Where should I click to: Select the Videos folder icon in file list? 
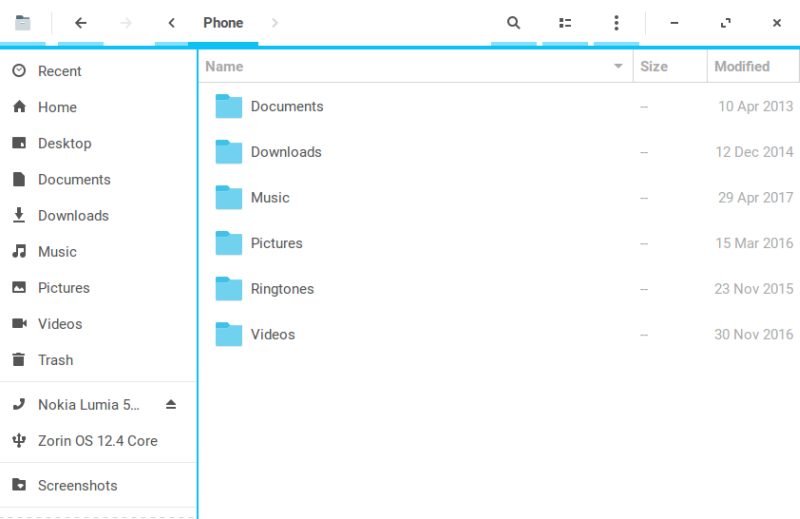tap(229, 334)
